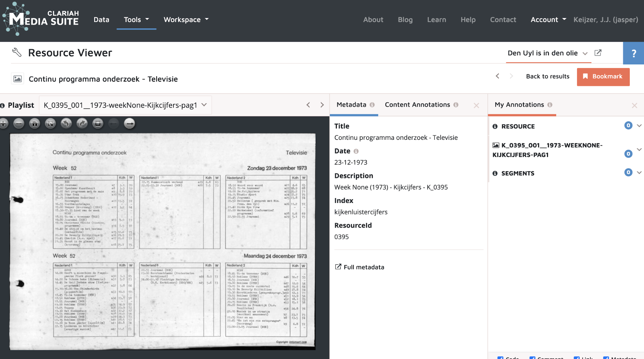Toggle full page view in image viewer
The width and height of the screenshot is (644, 359).
[x=50, y=124]
